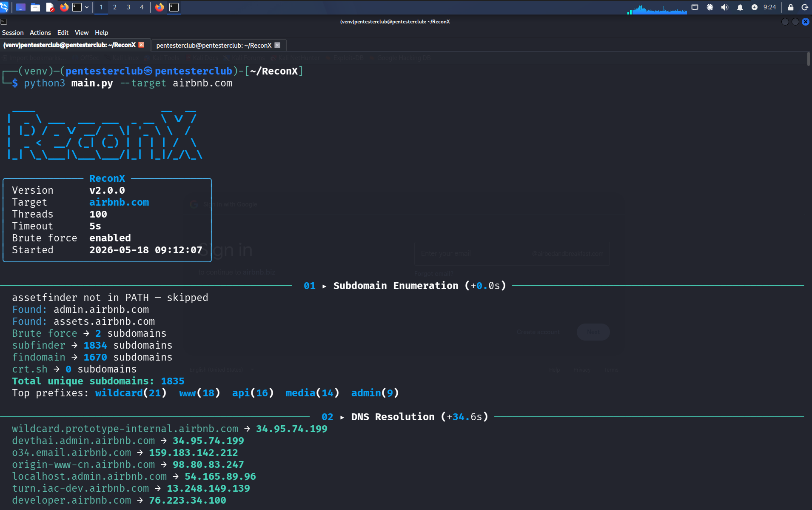The image size is (812, 510).
Task: Switch to workspace 1
Action: pos(101,7)
